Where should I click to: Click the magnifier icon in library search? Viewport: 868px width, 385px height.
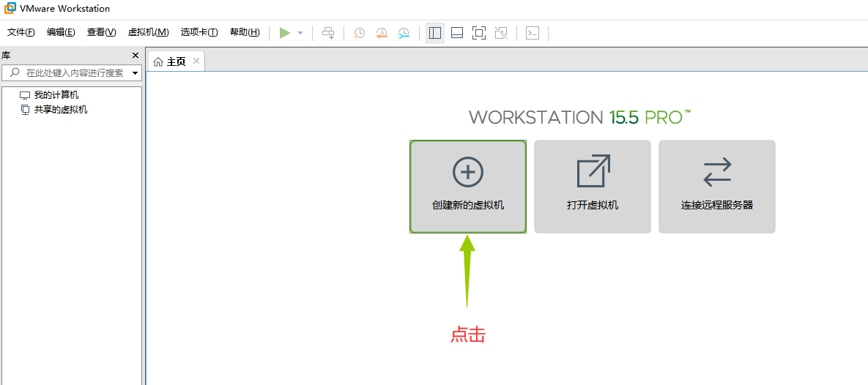click(15, 72)
